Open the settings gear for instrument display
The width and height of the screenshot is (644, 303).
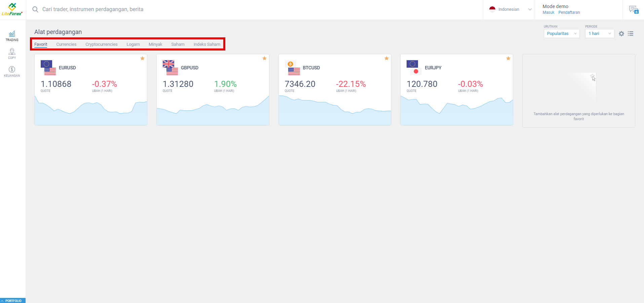(x=621, y=34)
